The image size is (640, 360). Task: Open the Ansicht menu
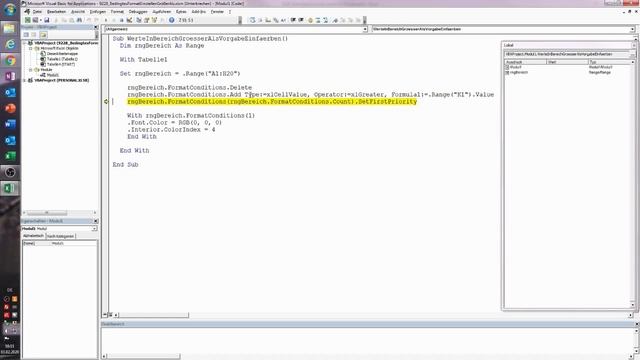(78, 12)
